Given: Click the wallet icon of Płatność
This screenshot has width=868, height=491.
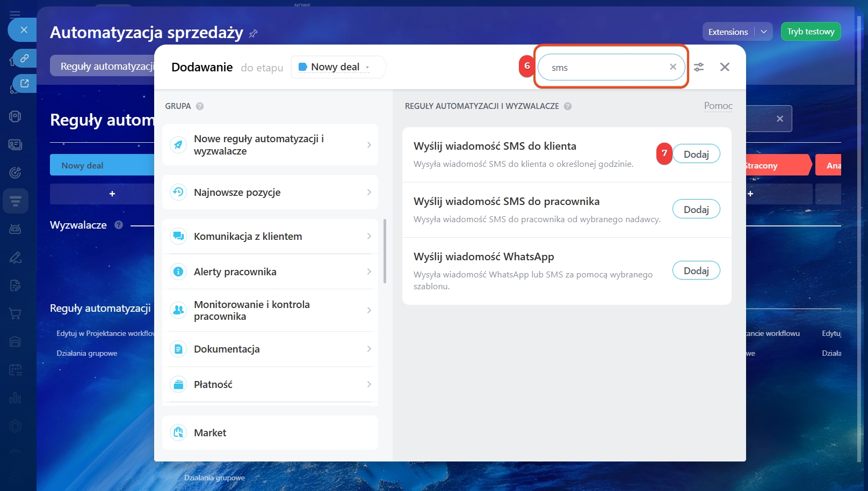Looking at the screenshot, I should (178, 384).
